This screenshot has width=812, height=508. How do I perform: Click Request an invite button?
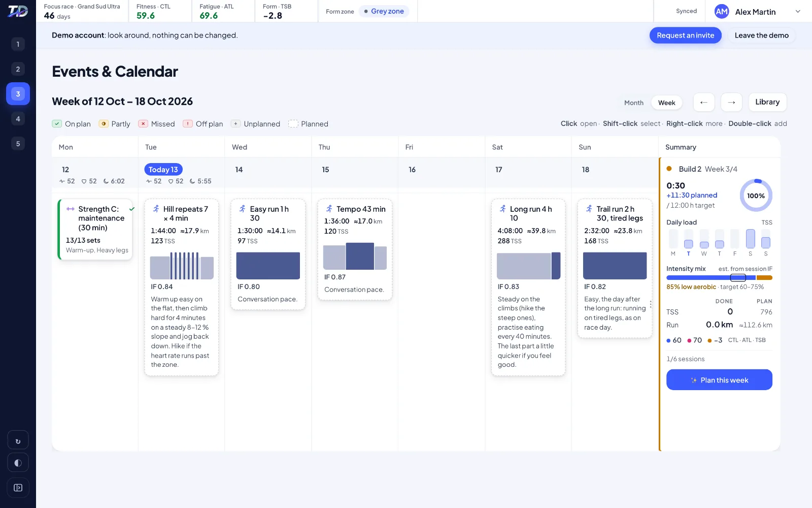(x=685, y=35)
